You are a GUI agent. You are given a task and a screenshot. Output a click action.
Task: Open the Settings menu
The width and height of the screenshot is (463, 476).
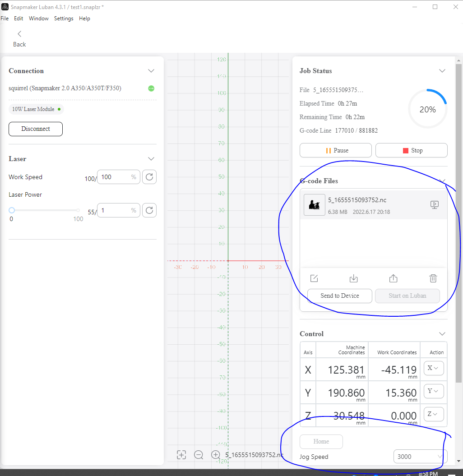tap(64, 18)
